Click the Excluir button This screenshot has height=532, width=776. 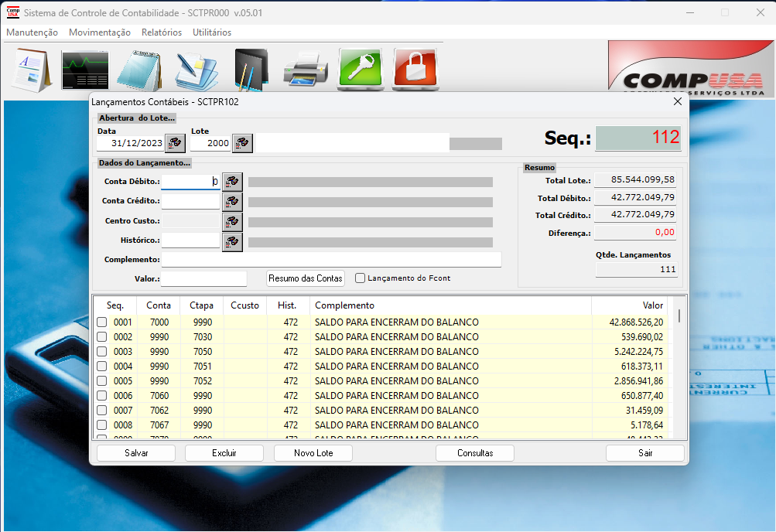click(224, 453)
